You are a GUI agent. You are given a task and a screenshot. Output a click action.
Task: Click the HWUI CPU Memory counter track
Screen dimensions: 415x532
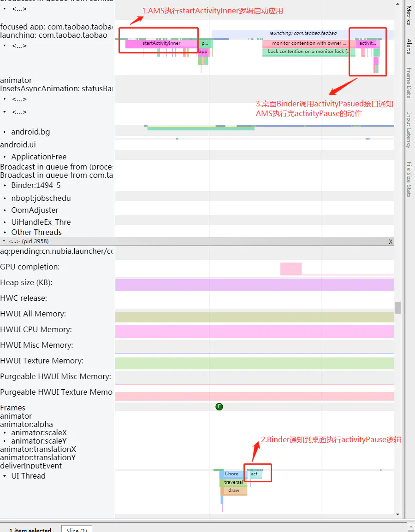tap(255, 332)
